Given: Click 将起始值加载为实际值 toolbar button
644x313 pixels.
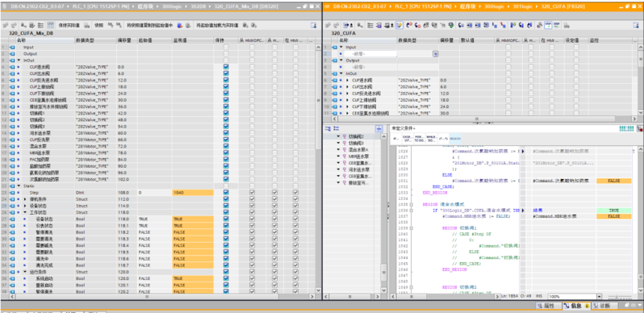Looking at the screenshot, I should coord(217,25).
